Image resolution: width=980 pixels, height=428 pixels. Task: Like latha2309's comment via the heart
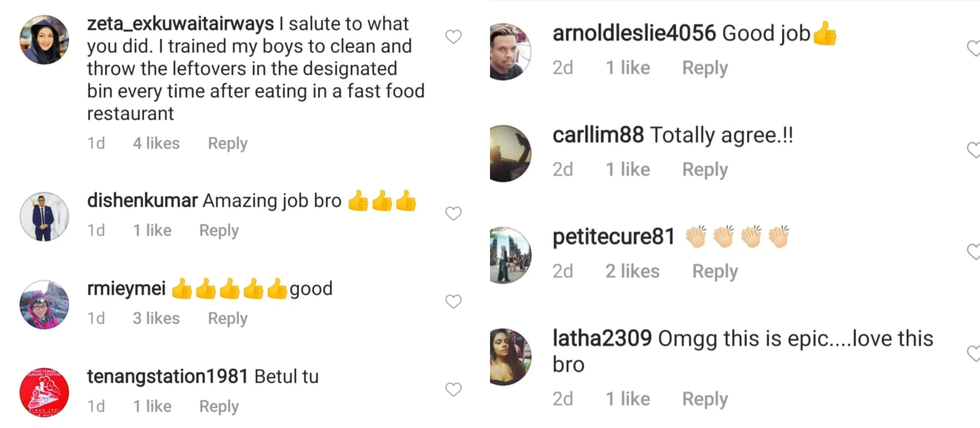pos(974,354)
